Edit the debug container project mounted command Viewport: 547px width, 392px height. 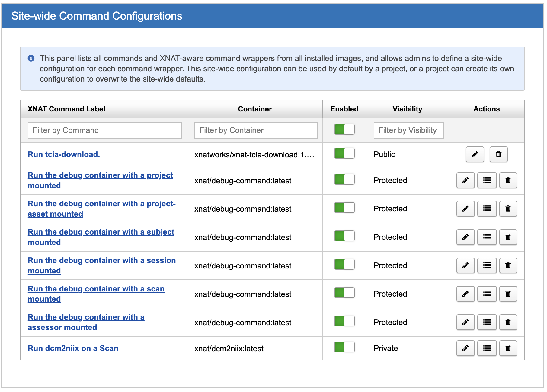[x=465, y=180]
